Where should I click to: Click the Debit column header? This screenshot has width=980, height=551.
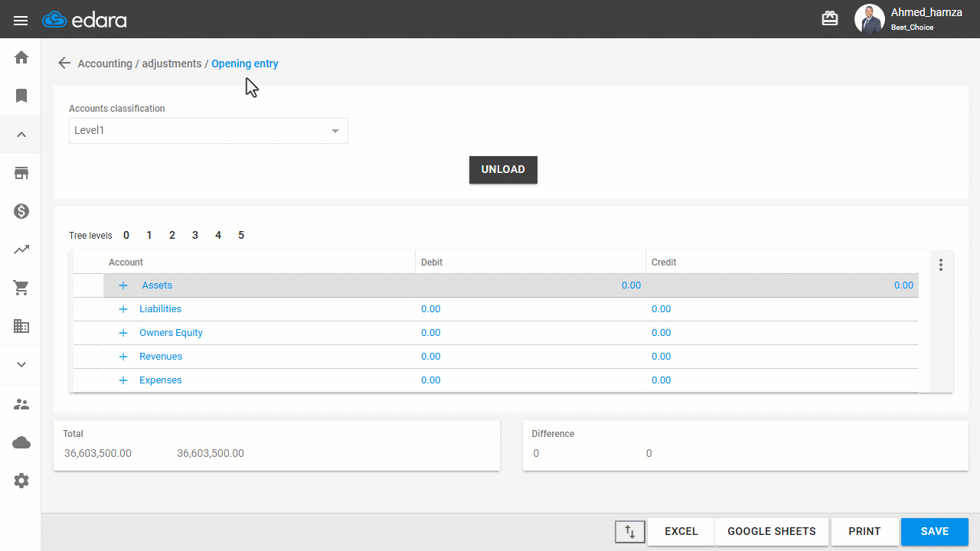coord(432,262)
